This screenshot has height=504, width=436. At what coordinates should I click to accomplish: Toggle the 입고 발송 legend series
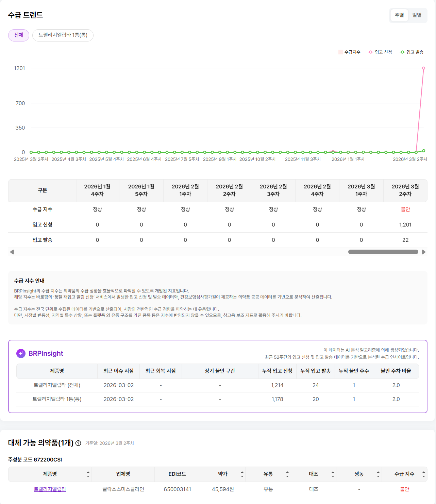coord(412,52)
